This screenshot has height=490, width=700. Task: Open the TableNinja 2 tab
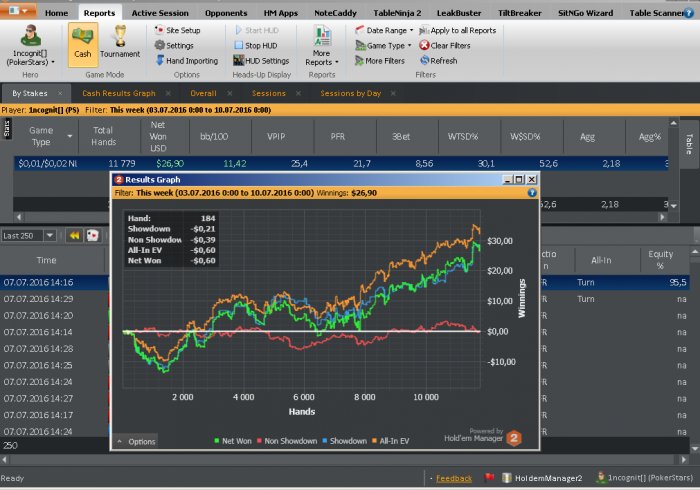click(397, 13)
